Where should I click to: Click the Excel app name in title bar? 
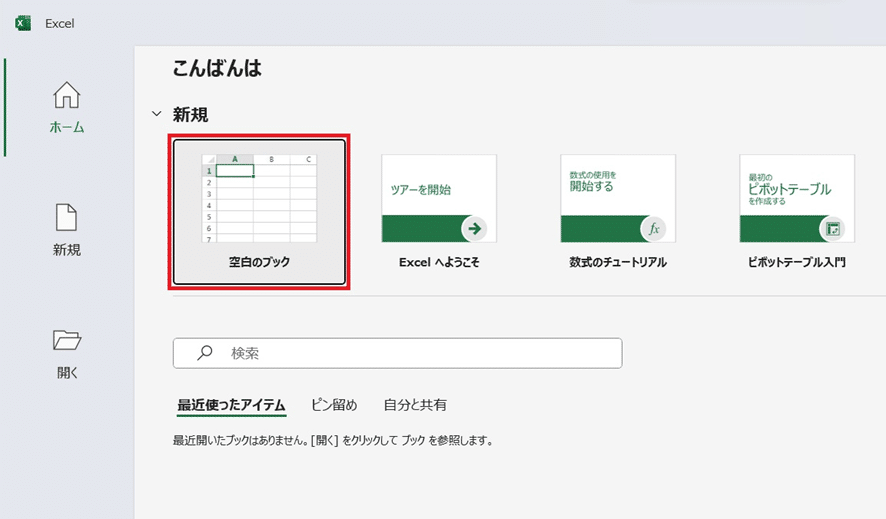click(x=60, y=24)
